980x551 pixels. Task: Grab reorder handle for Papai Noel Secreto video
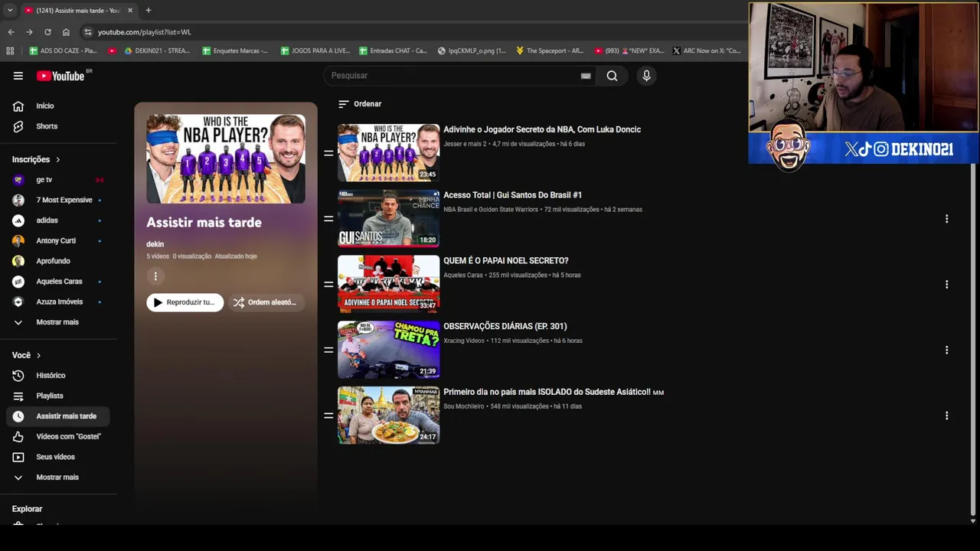tap(328, 285)
